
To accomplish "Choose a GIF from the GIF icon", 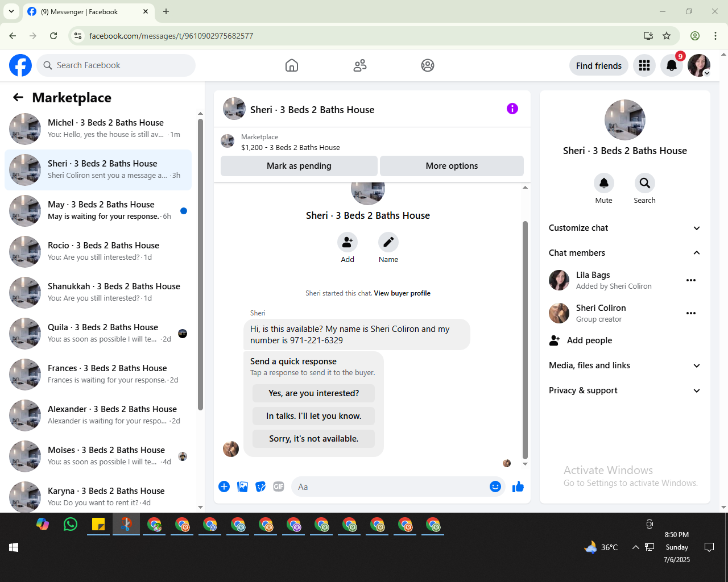I will coord(279,487).
